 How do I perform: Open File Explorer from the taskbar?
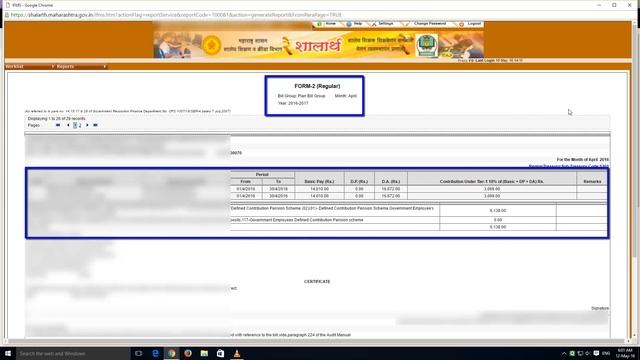[x=204, y=353]
